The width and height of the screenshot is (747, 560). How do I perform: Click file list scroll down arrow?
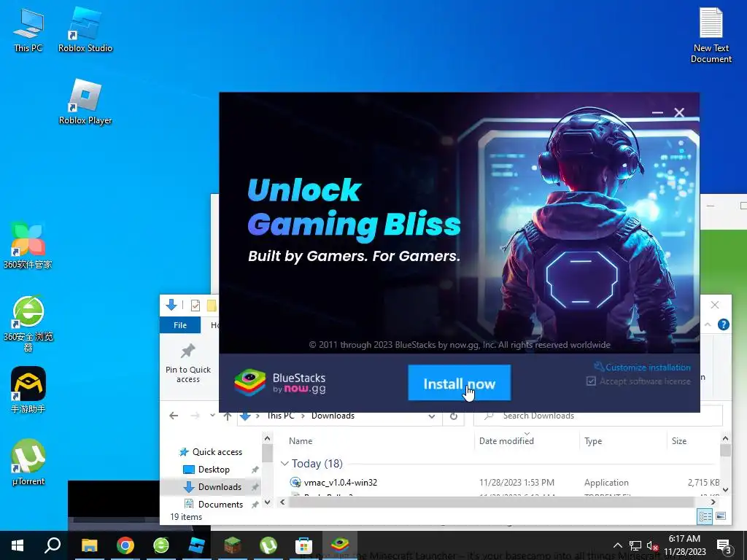725,489
